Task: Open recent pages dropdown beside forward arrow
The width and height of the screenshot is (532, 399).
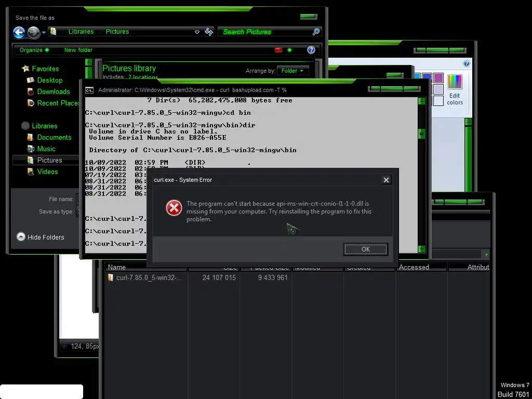Action: tap(44, 33)
